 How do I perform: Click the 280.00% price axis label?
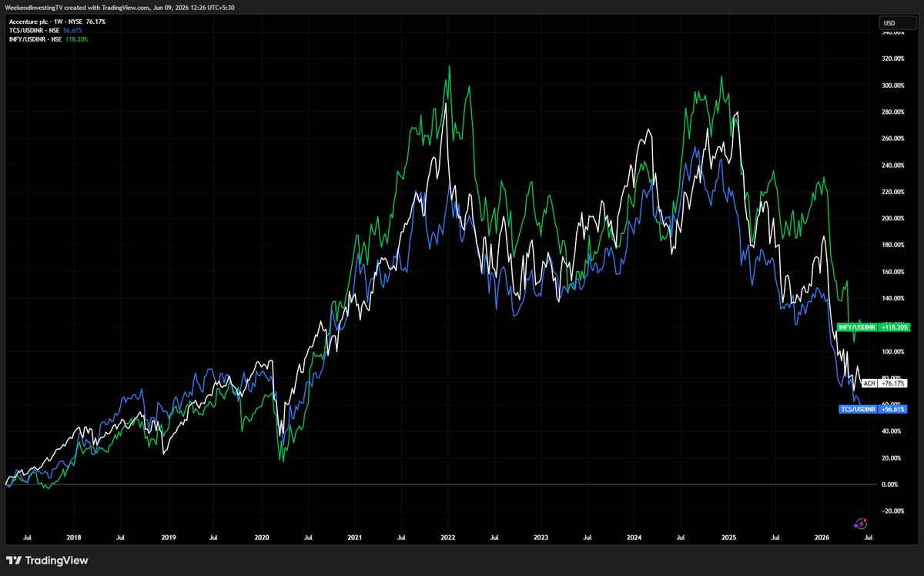tap(893, 112)
